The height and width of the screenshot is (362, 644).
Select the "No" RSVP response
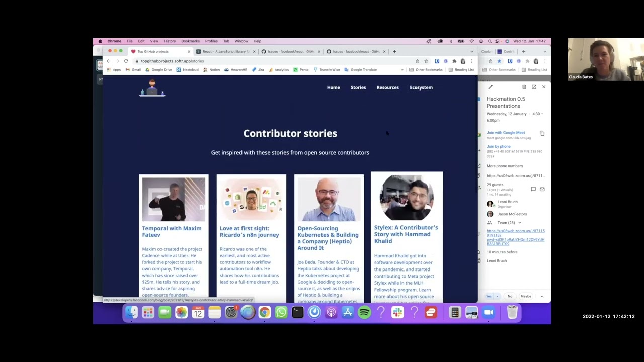point(510,296)
